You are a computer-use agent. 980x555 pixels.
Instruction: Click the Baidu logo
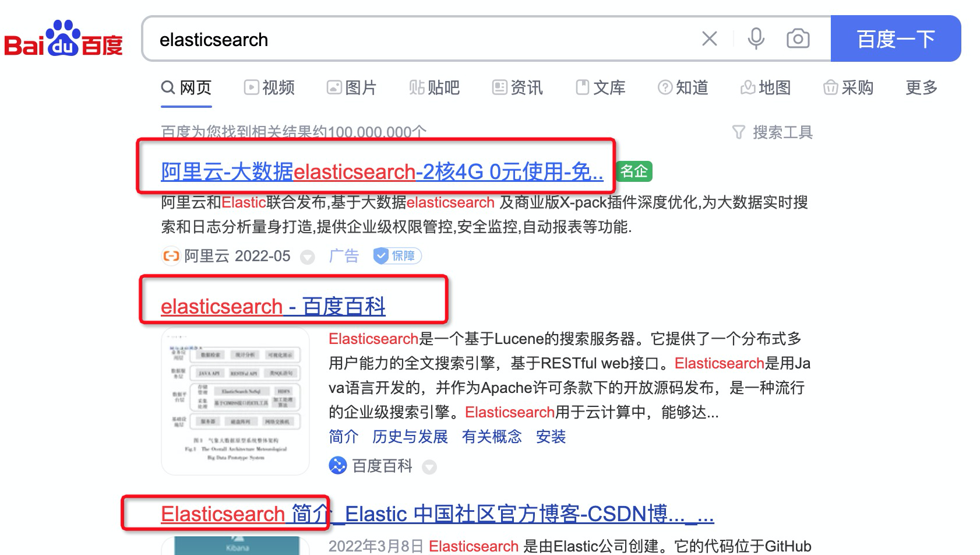[64, 38]
